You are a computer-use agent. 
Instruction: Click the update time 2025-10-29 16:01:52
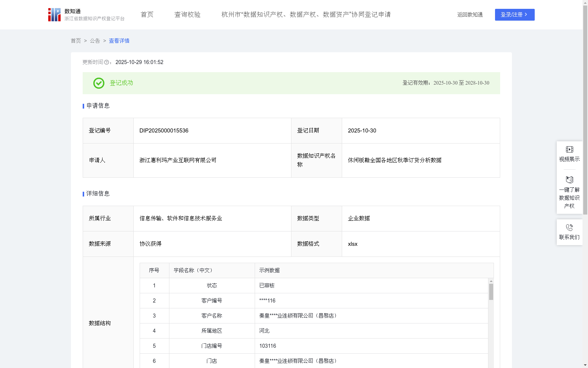pyautogui.click(x=139, y=63)
